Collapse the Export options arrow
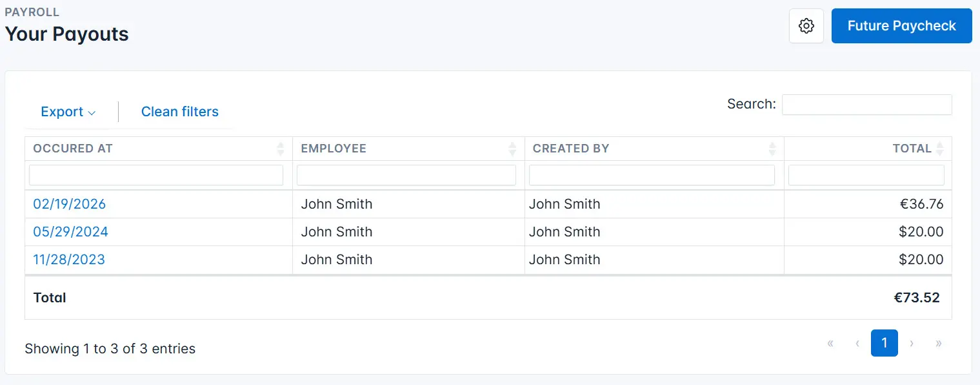The height and width of the screenshot is (385, 980). coord(91,112)
